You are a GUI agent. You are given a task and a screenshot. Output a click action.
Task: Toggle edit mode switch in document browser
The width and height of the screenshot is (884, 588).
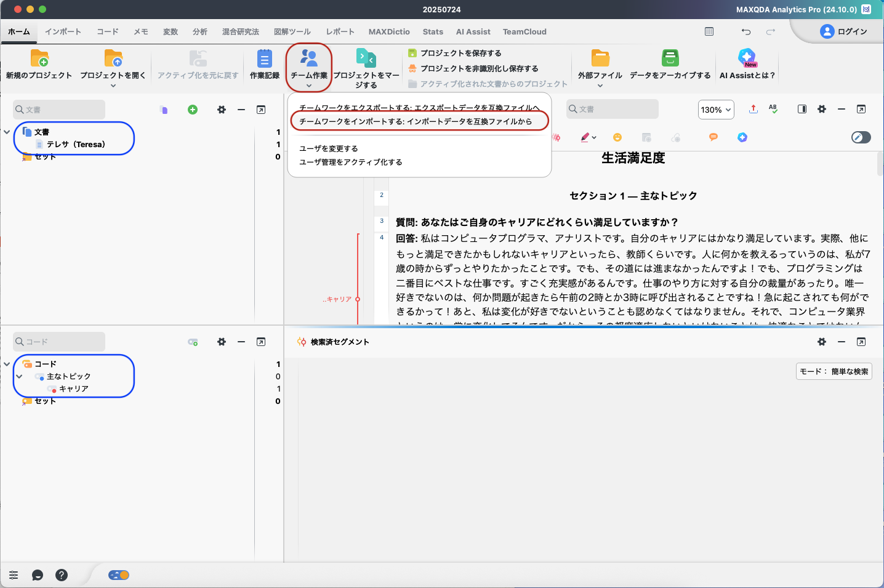pos(861,137)
